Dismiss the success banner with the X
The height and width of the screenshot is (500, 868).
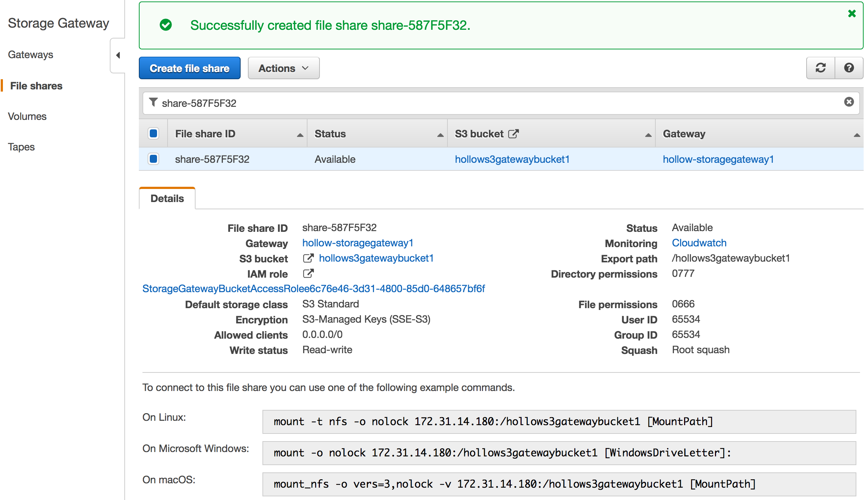click(x=852, y=13)
